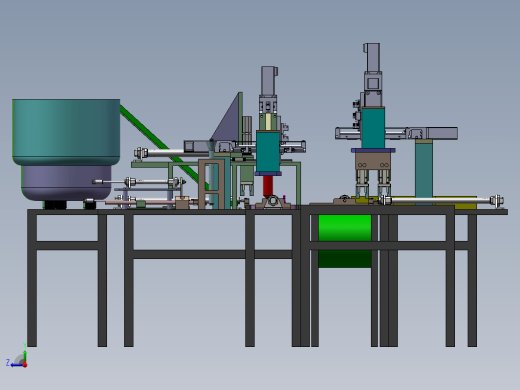Pick the teal column of the center press

[x=268, y=152]
